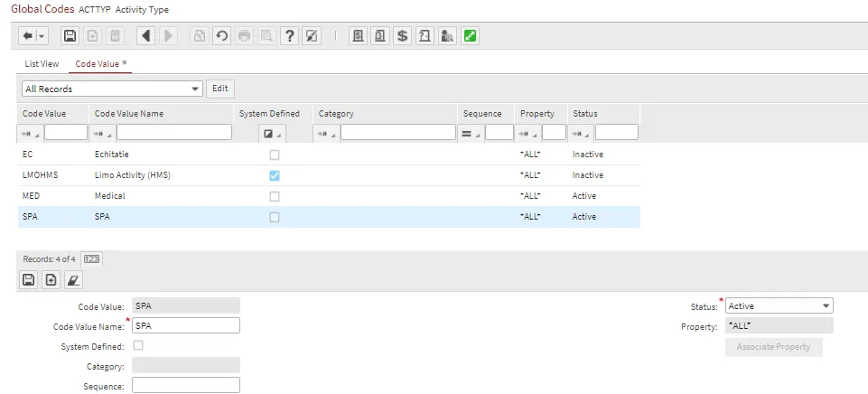This screenshot has width=868, height=394.
Task: Click the undo/refresh arrow icon
Action: [x=221, y=36]
